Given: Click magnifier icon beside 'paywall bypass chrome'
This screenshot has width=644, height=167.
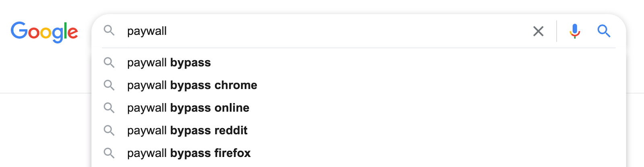Looking at the screenshot, I should [109, 85].
